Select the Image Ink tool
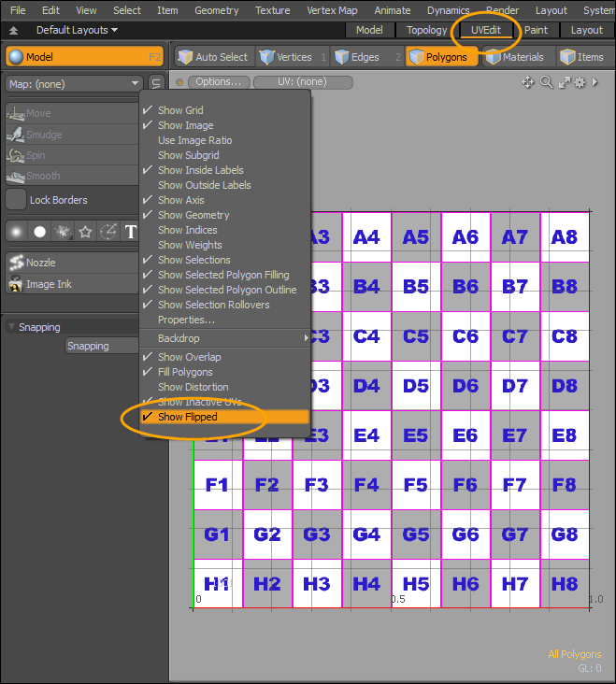 coord(49,284)
